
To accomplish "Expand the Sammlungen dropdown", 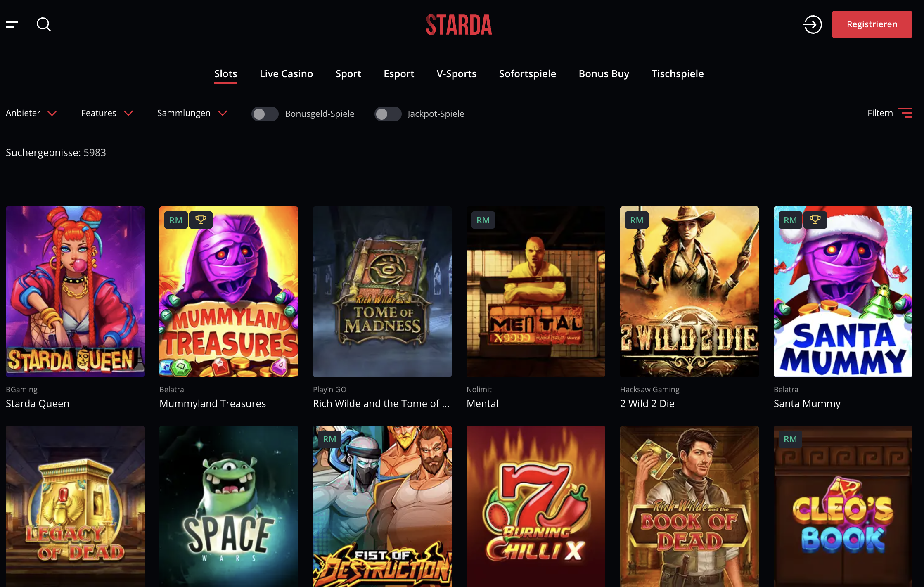I will coord(192,113).
